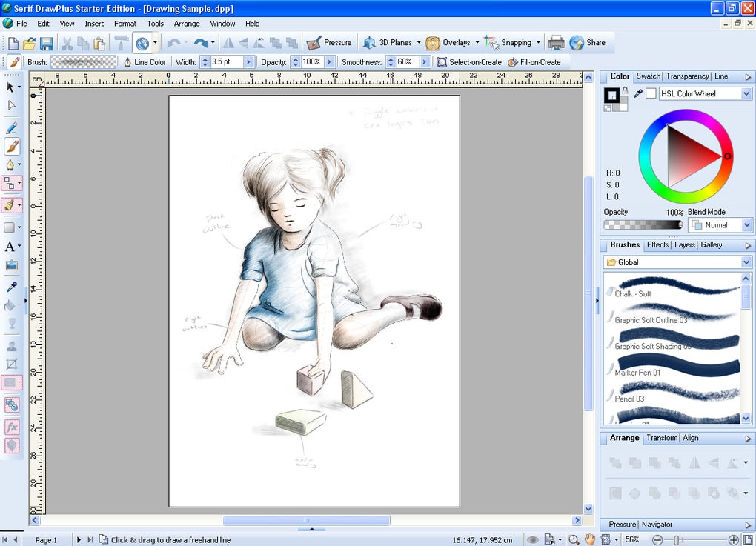The height and width of the screenshot is (546, 756).
Task: Select the Chalk - Soft brush
Action: (x=674, y=286)
